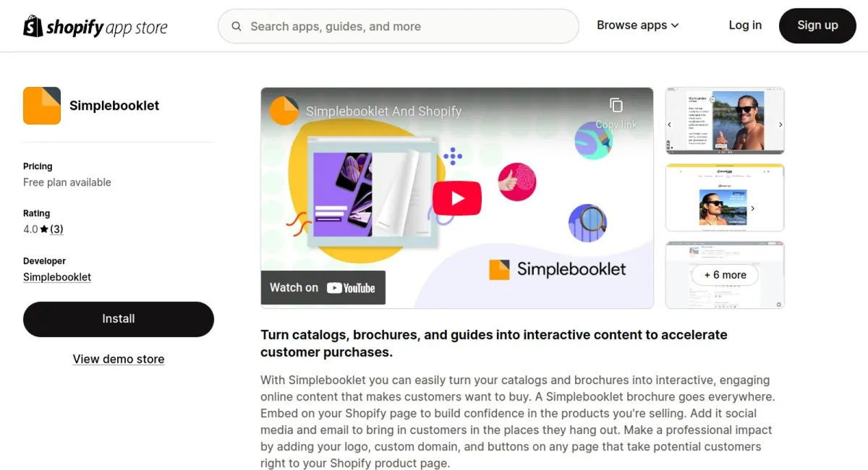Screen dimensions: 868x470
Task: Click the Browse apps chevron arrow
Action: click(675, 25)
